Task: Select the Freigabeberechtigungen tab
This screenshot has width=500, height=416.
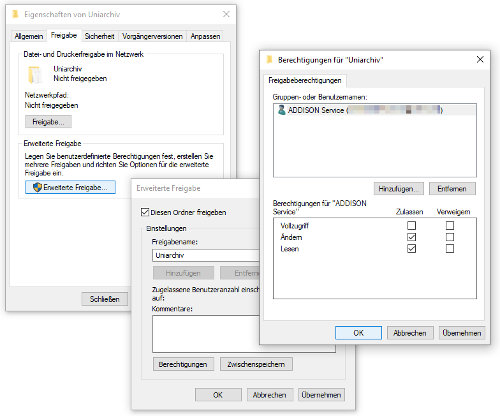Action: click(x=305, y=80)
